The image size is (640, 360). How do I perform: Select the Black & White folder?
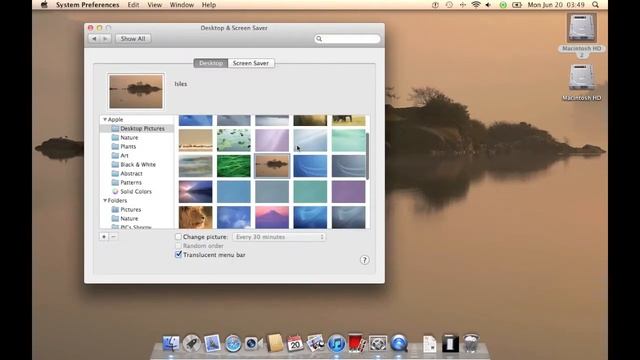[x=137, y=164]
